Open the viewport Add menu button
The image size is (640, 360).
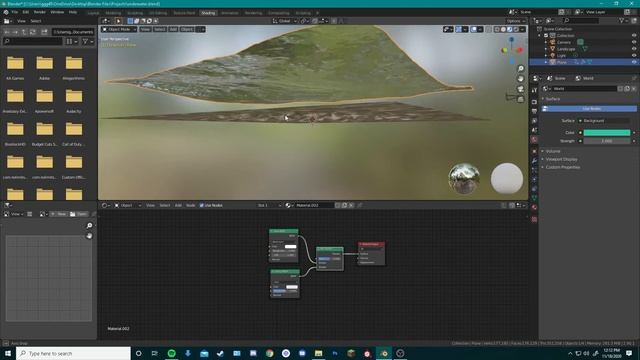tap(173, 29)
